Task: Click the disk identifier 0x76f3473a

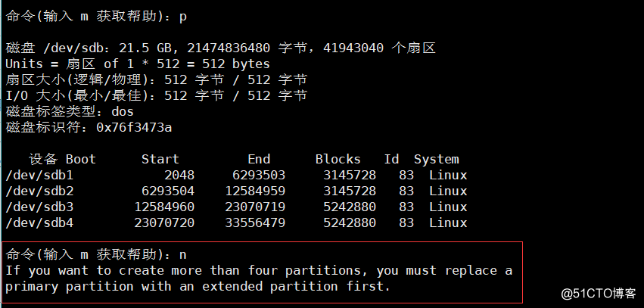Action: tap(134, 128)
